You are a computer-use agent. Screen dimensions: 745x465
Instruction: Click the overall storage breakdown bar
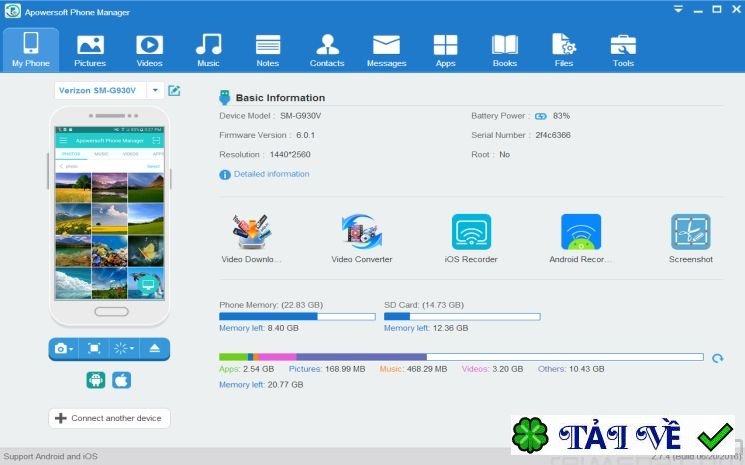click(x=461, y=357)
